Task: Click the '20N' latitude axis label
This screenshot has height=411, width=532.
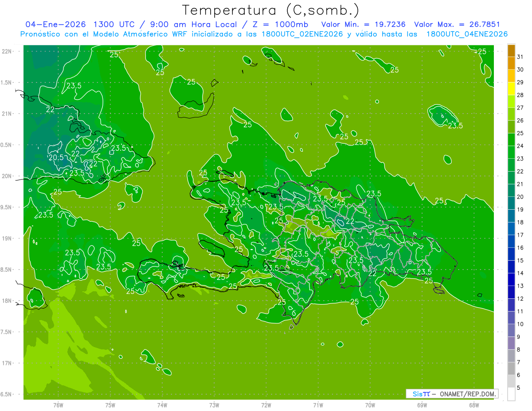Action: (7, 176)
